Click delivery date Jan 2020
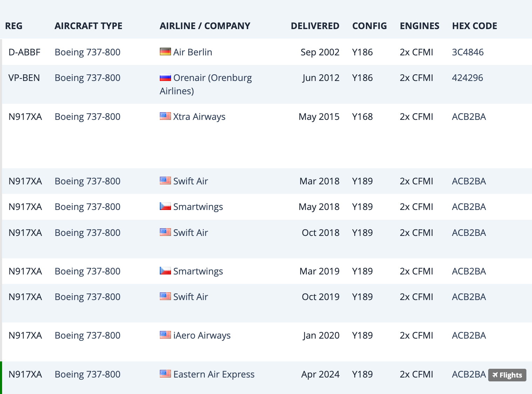Screen dimensions: 532x394 coord(321,335)
